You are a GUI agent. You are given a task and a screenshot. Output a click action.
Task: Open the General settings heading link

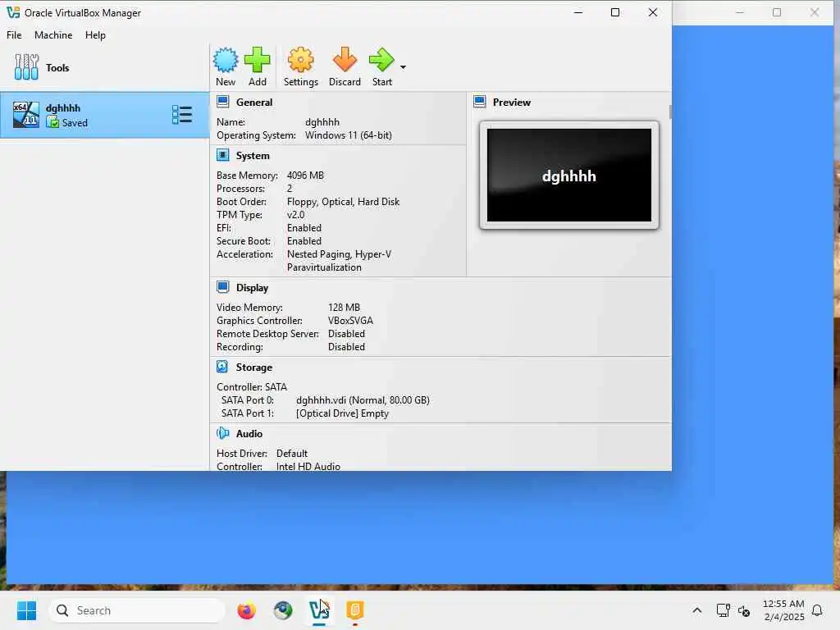254,102
